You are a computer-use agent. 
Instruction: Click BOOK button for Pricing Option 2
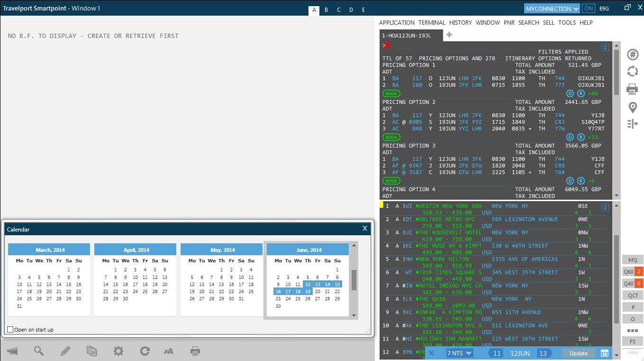click(391, 137)
